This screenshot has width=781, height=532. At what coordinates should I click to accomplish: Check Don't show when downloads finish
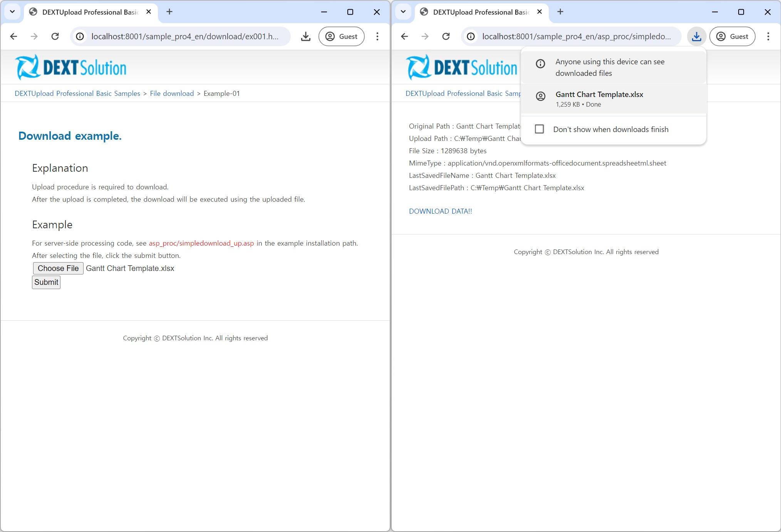point(539,129)
